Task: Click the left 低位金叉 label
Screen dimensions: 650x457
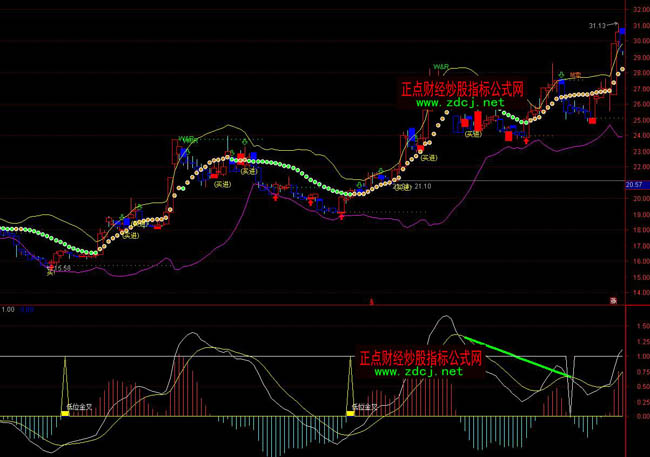Action: (x=79, y=407)
